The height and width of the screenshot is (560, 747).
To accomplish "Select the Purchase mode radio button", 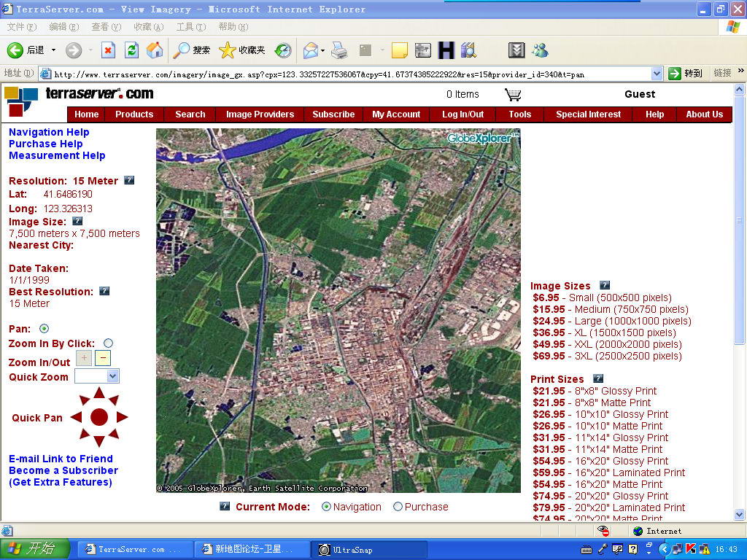I will click(398, 507).
